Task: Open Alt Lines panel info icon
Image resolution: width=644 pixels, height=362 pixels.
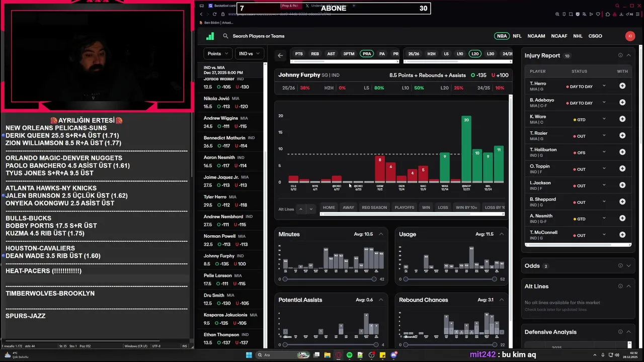Action: [620, 286]
